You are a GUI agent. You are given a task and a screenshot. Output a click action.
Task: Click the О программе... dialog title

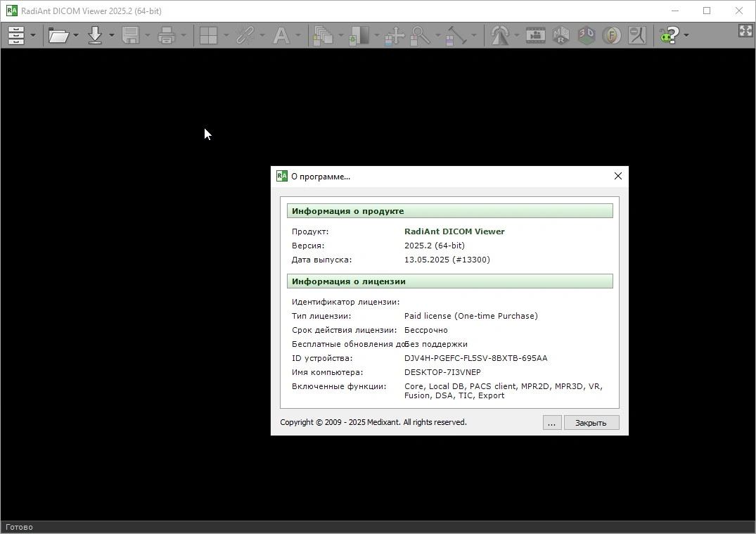[x=320, y=177]
